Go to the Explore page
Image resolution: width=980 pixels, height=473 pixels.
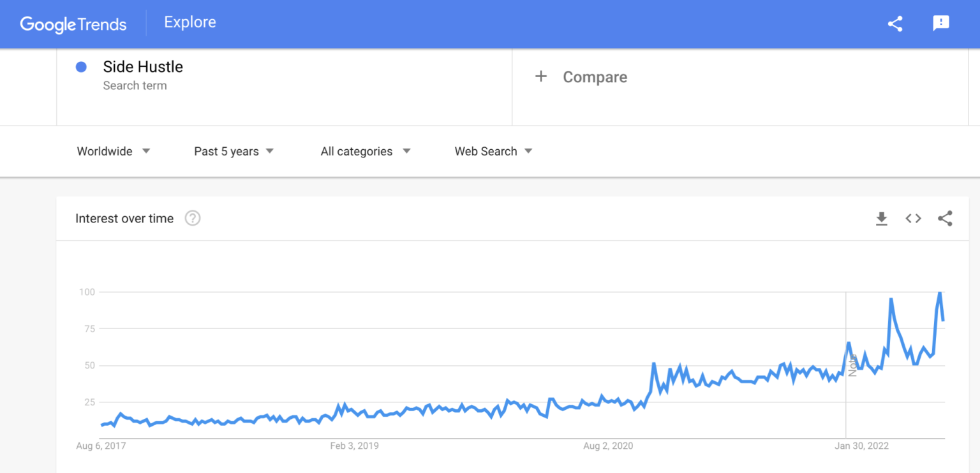[190, 22]
